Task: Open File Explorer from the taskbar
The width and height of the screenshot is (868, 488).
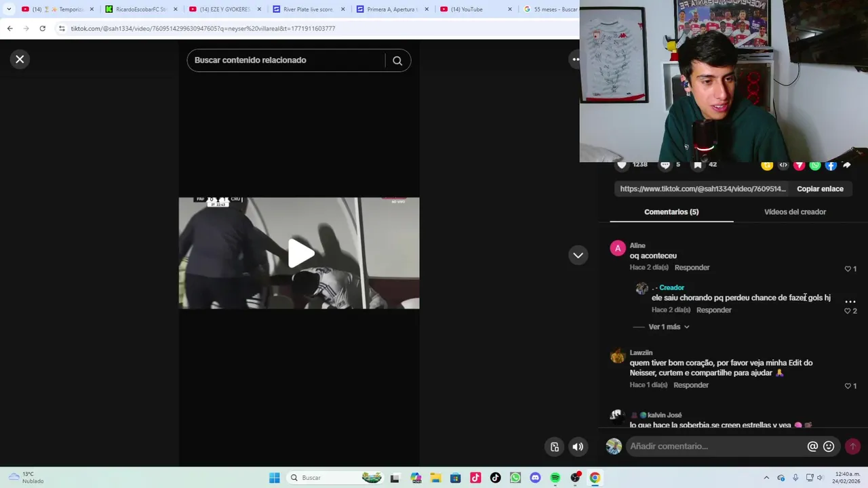Action: (x=435, y=478)
